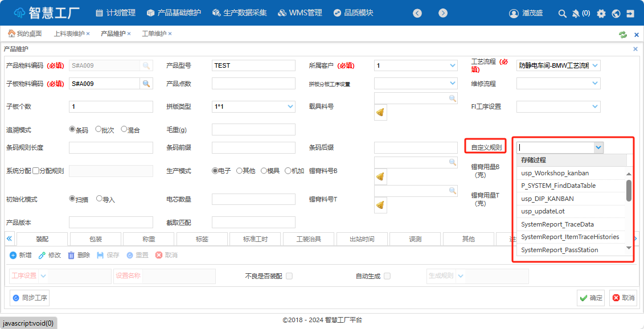Expand the 工艺流程 dropdown

pos(595,65)
